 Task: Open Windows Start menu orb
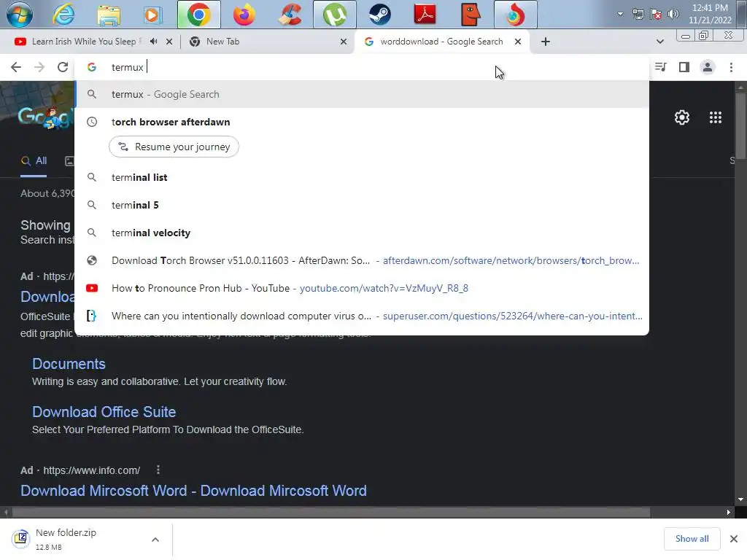[x=20, y=15]
